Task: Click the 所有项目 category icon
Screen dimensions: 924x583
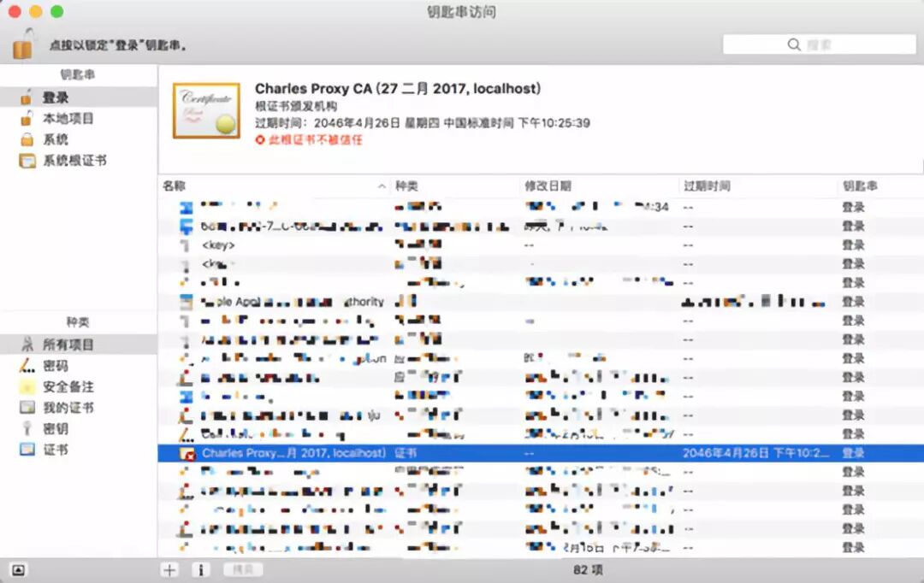Action: point(27,344)
